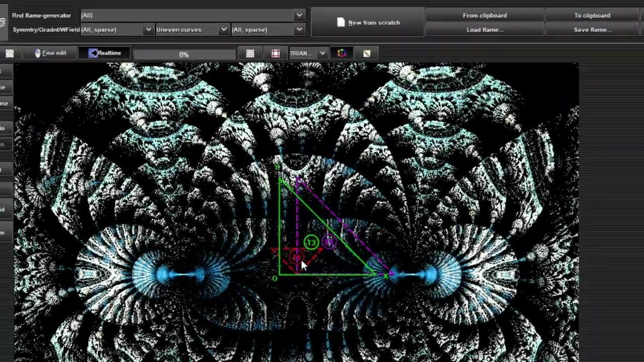Select the purple transform circle marker

click(x=329, y=243)
